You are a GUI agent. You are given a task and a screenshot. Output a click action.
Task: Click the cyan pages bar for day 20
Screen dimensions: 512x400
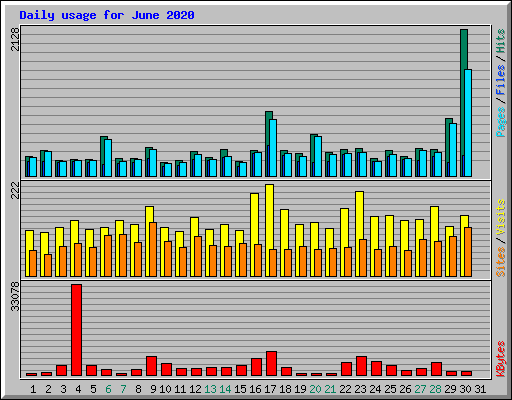[318, 156]
